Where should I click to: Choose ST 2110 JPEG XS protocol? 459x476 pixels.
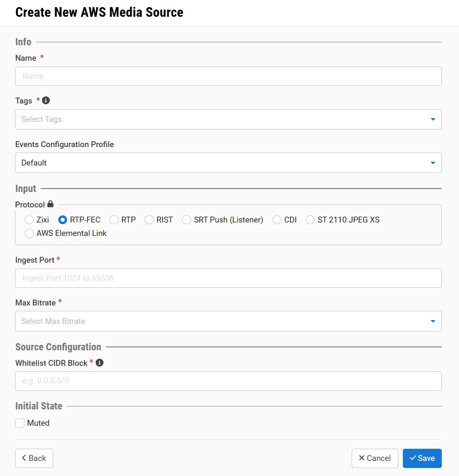click(310, 220)
